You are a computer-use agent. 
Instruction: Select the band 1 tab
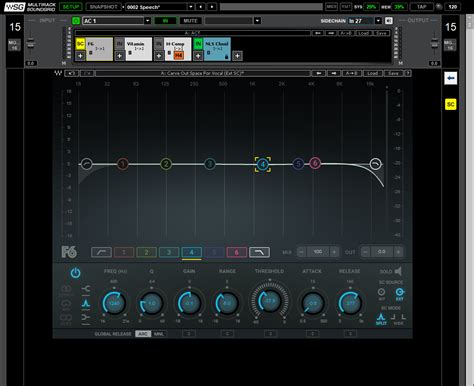click(124, 252)
